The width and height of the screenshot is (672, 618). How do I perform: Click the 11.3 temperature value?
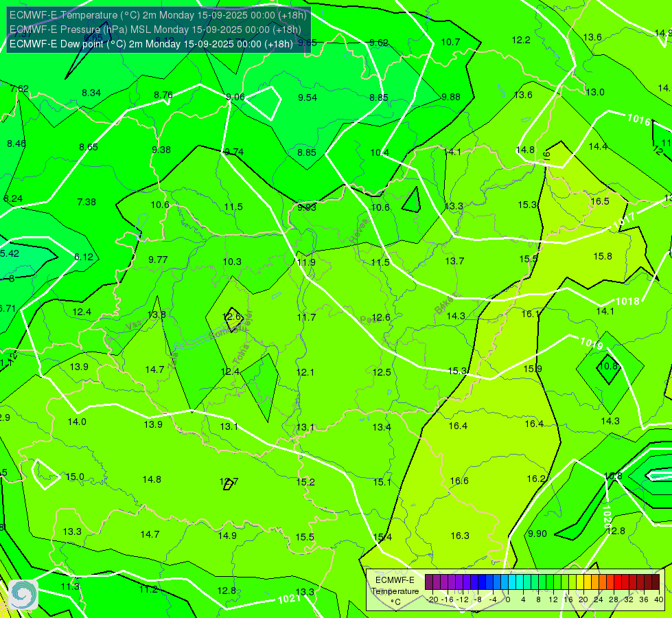pos(70,586)
